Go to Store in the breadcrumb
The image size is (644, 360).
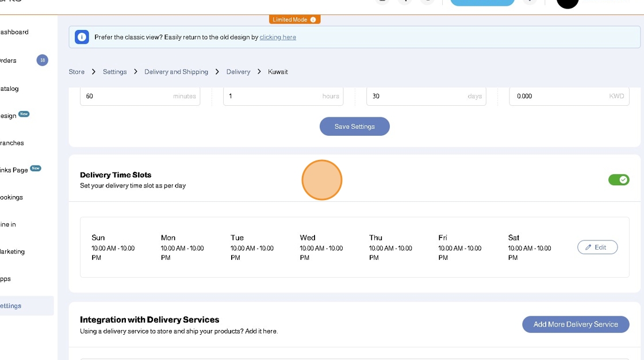76,72
